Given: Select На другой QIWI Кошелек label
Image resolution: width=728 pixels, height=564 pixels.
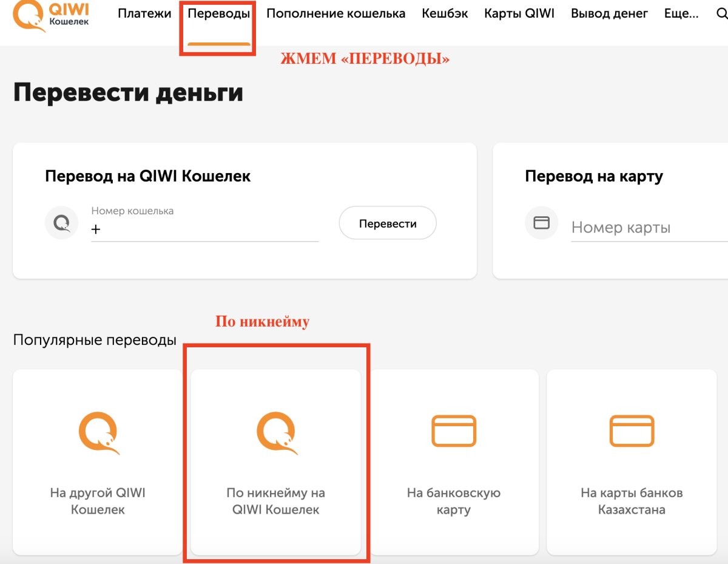Looking at the screenshot, I should [98, 501].
